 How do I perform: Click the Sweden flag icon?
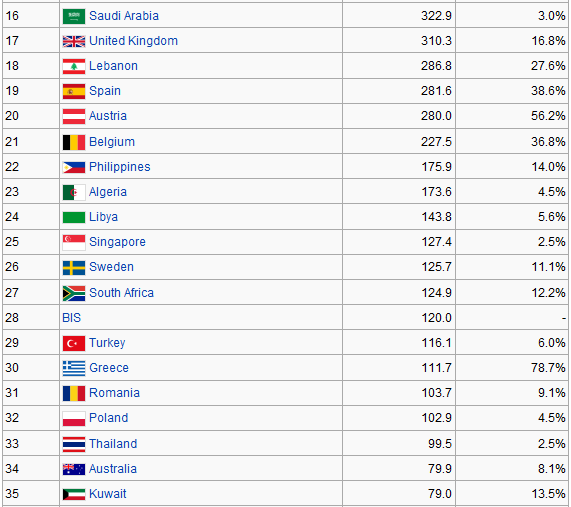tap(74, 268)
